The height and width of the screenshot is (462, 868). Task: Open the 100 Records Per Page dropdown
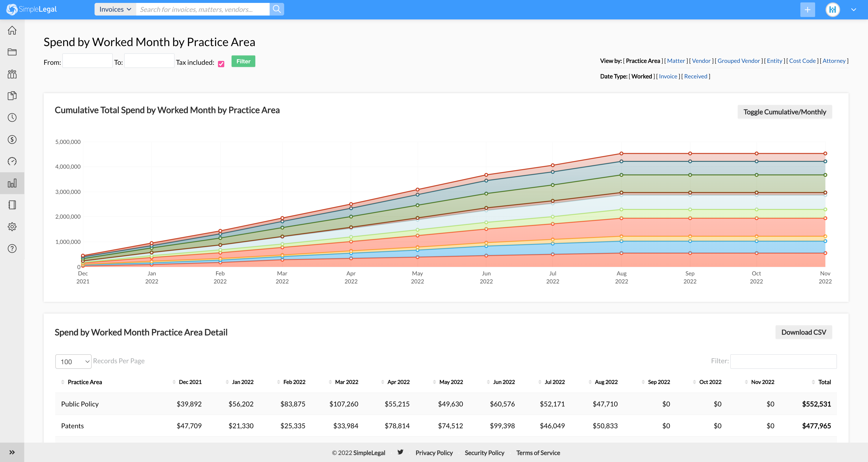73,362
